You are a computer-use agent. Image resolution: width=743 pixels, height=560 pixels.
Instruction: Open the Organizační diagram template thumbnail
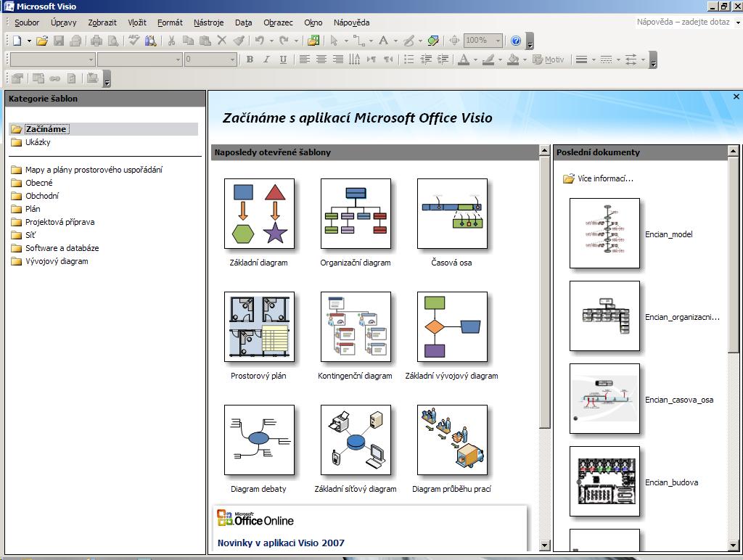click(356, 214)
